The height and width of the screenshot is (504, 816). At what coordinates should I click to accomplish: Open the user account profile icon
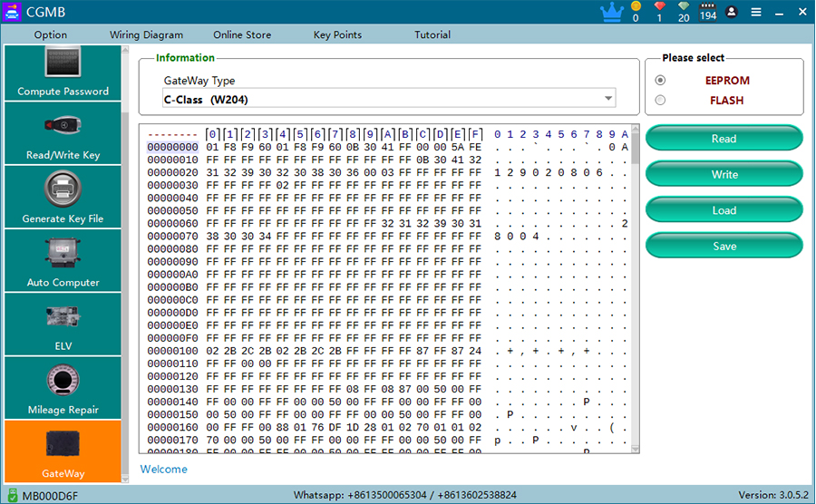coord(732,12)
